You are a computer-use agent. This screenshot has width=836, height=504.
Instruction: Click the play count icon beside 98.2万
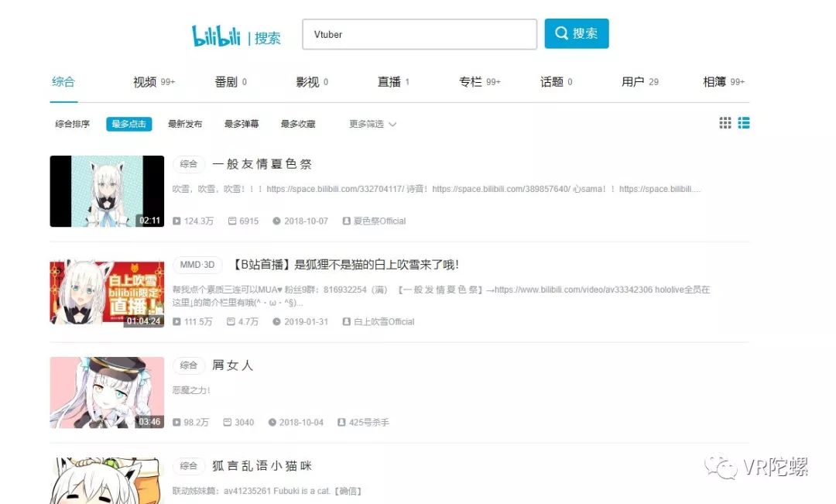[x=176, y=423]
